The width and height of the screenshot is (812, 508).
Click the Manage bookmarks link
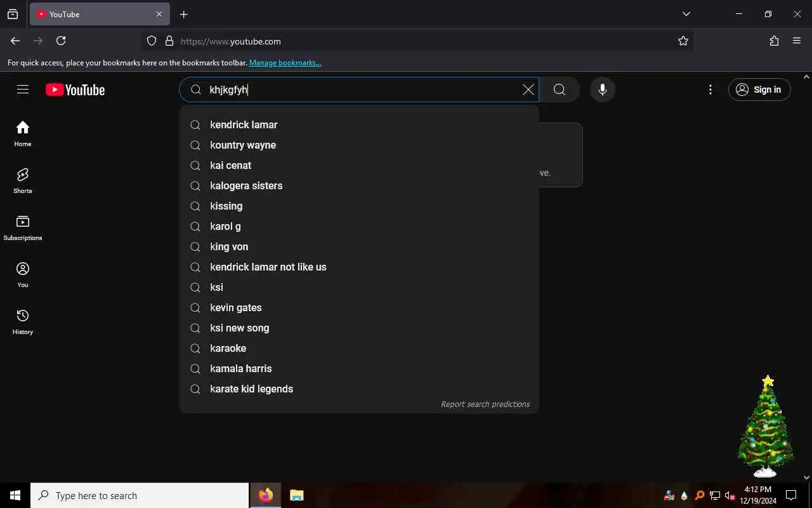click(x=285, y=63)
